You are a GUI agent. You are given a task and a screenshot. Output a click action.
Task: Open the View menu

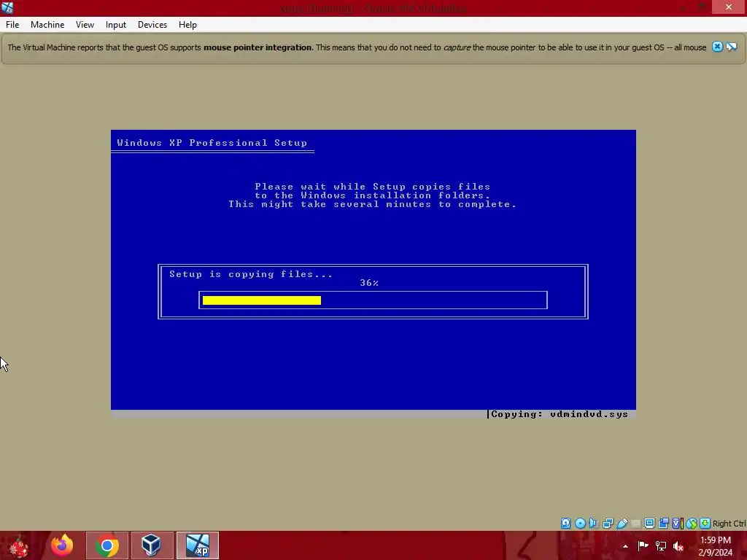click(x=85, y=25)
